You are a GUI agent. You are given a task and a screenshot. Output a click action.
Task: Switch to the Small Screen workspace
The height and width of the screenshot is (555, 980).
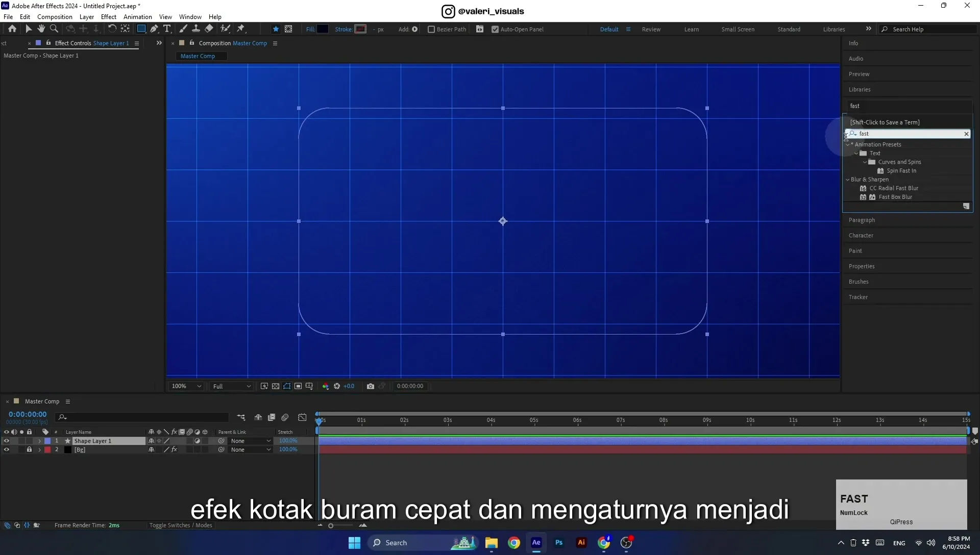tap(738, 29)
